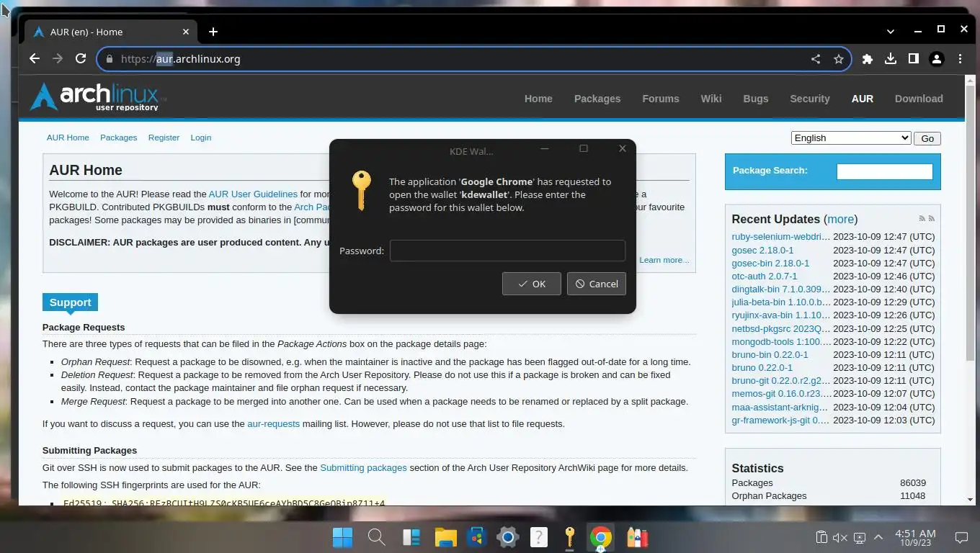This screenshot has height=553, width=980.
Task: Expand hidden tray icons chevron
Action: coord(878,537)
